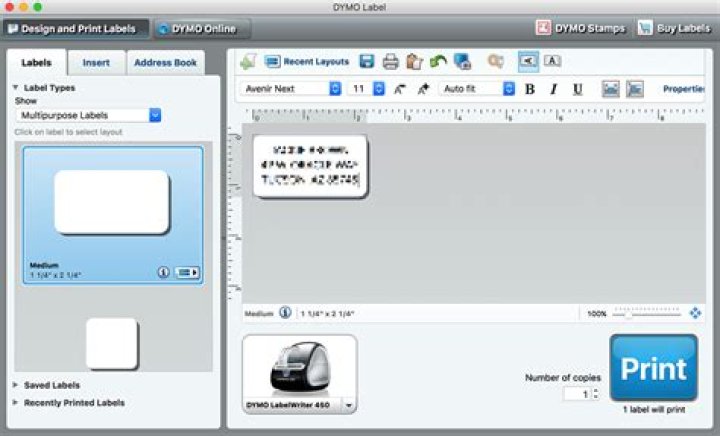Open the Multipurpose Labels dropdown
The height and width of the screenshot is (436, 720).
pos(88,115)
